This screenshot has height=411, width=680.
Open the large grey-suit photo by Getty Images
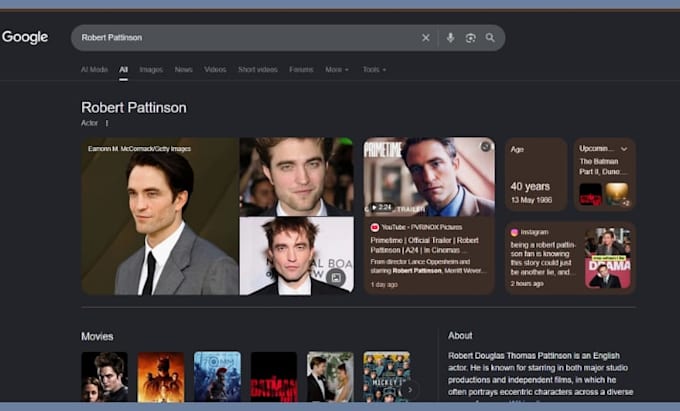(160, 216)
